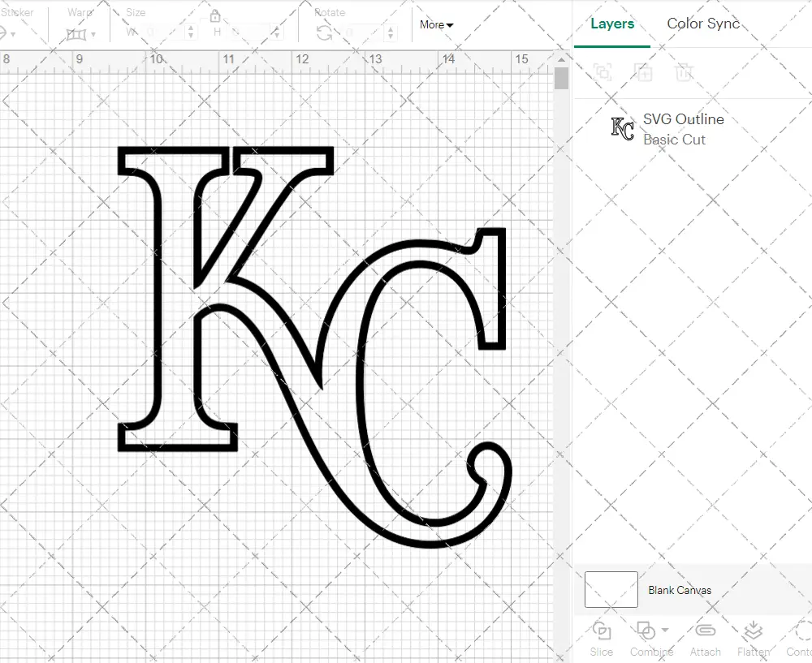This screenshot has width=812, height=663.
Task: Click the Contour icon
Action: pyautogui.click(x=802, y=631)
